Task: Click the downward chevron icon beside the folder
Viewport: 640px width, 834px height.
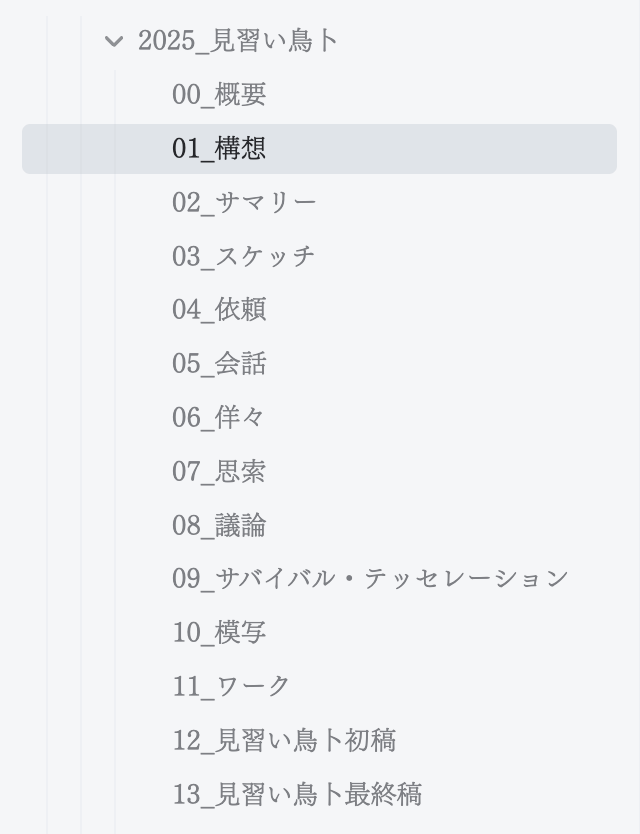Action: [x=113, y=42]
